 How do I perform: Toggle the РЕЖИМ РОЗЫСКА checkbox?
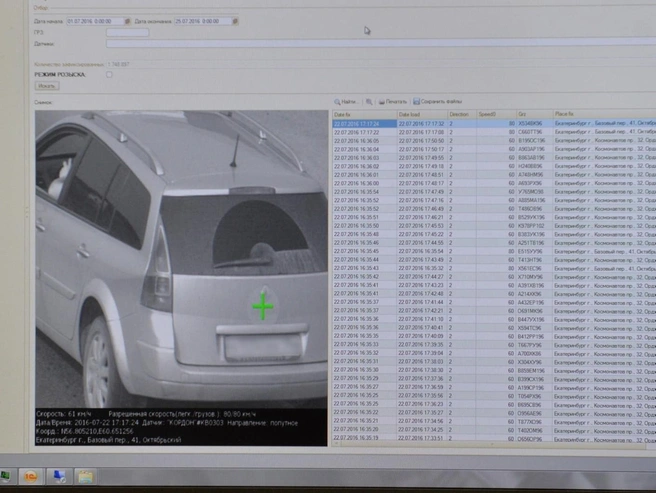point(109,74)
